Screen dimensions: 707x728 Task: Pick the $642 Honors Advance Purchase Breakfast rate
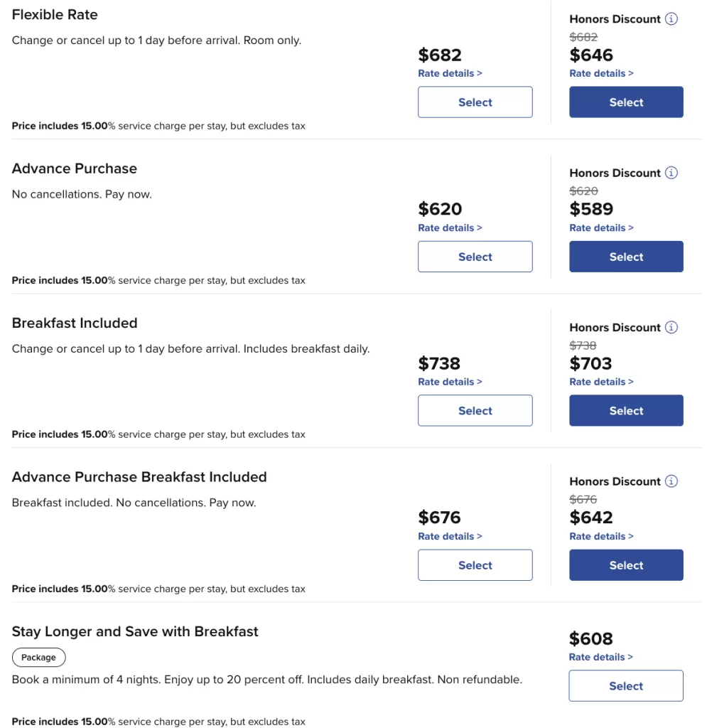626,565
